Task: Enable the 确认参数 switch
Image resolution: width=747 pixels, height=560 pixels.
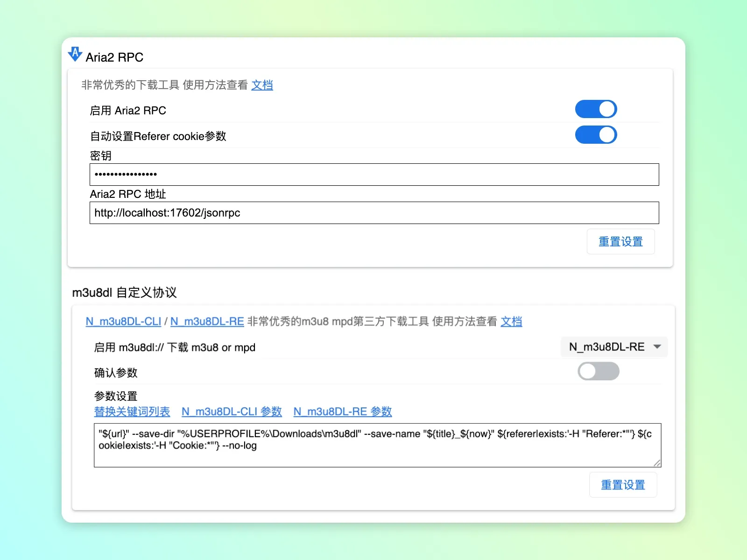Action: pos(598,371)
